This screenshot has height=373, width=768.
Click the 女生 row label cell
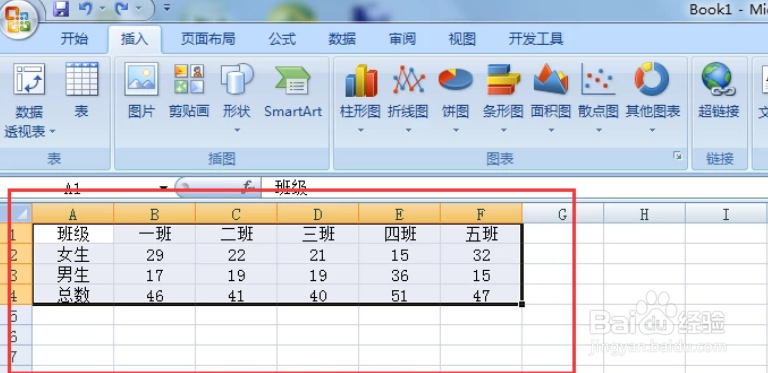coord(73,255)
